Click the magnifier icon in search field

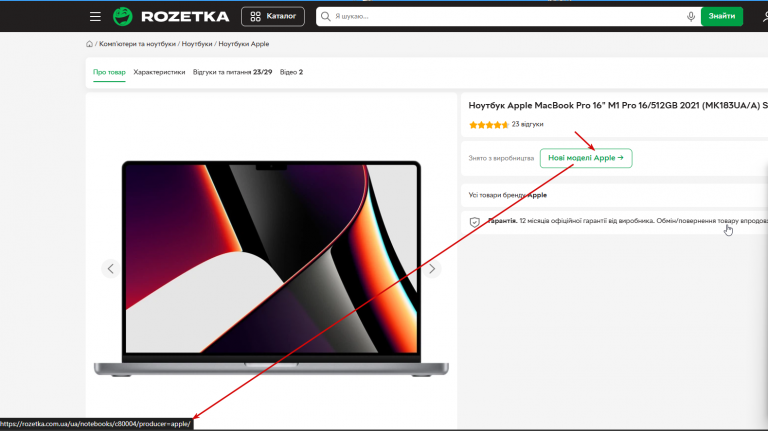[x=326, y=17]
